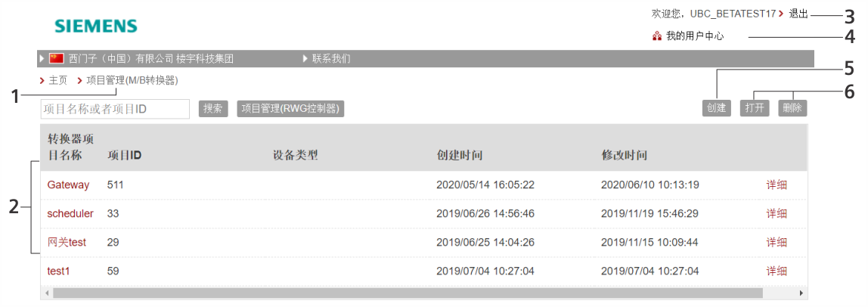The width and height of the screenshot is (868, 307).
Task: Open 我的用户中心 link
Action: 695,36
